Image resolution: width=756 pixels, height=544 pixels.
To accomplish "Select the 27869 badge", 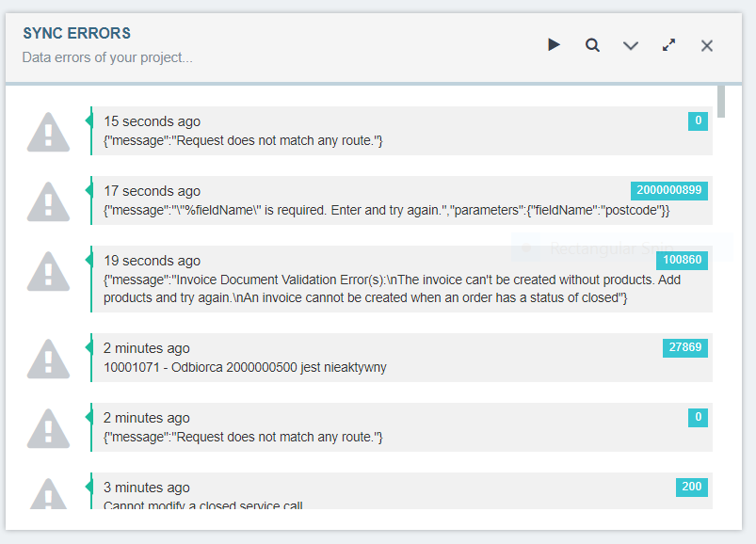I will pyautogui.click(x=684, y=347).
